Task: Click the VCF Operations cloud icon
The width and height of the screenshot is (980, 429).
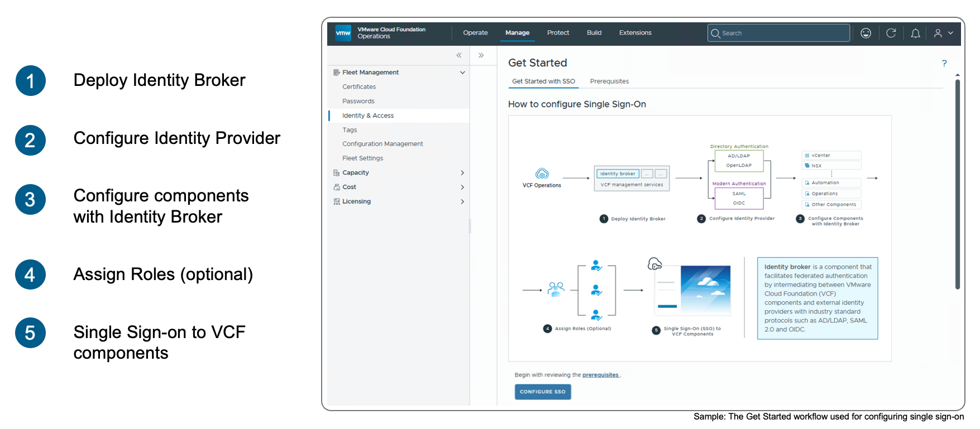Action: [542, 173]
